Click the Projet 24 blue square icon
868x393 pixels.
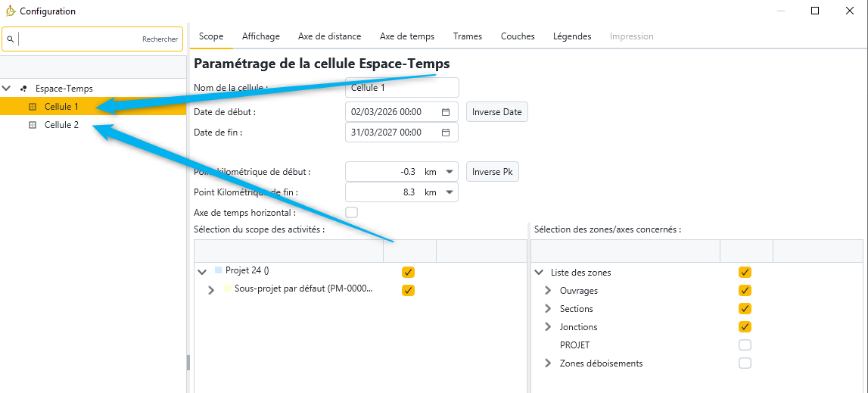(218, 270)
